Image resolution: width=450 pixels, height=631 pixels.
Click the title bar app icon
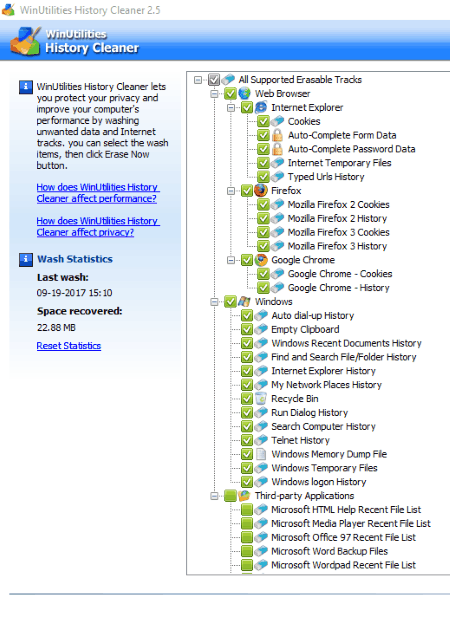(8, 10)
